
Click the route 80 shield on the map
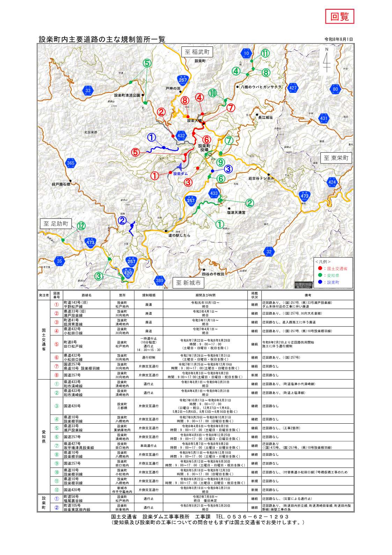pos(335,89)
